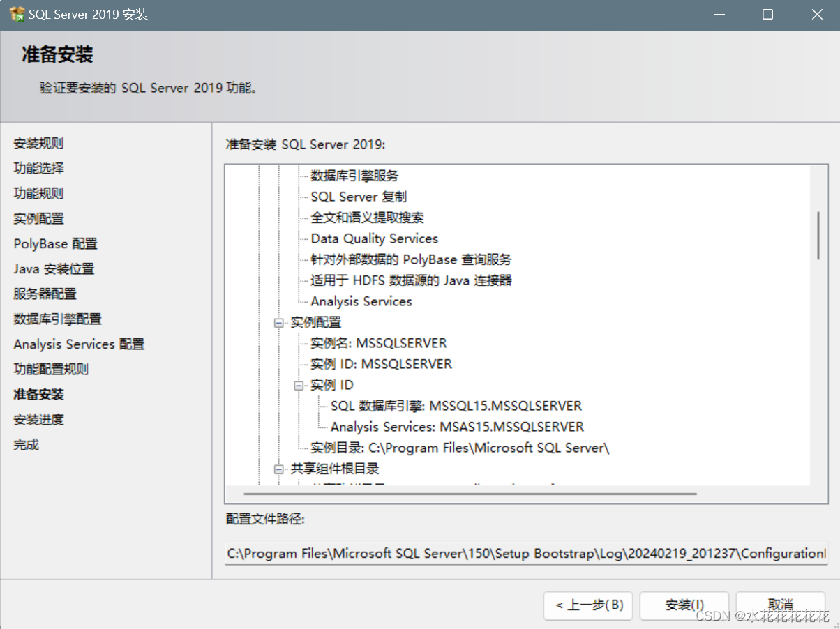This screenshot has height=629, width=840.
Task: Select 数据库引擎配置 step in sidebar
Action: (x=57, y=319)
